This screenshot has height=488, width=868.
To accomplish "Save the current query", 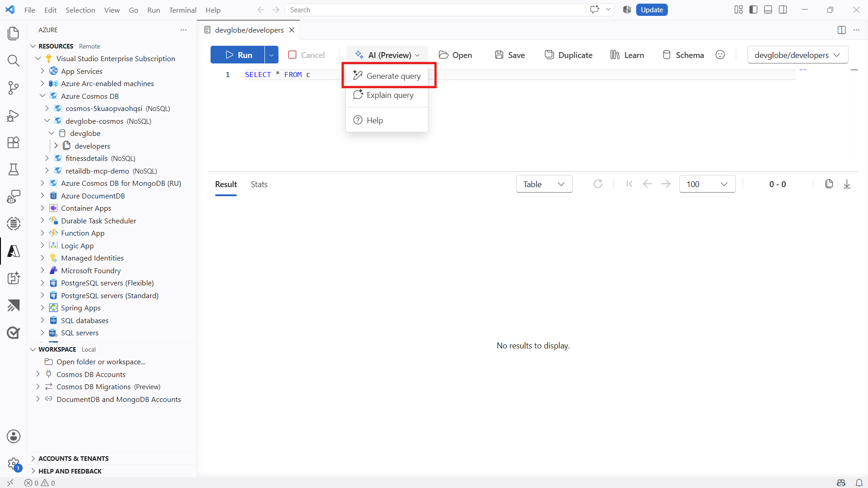I will tap(510, 55).
